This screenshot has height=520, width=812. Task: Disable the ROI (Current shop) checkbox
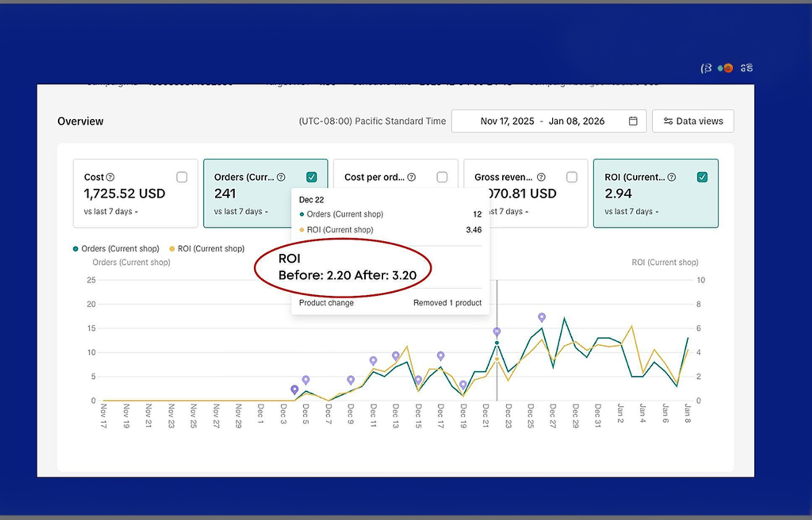(702, 177)
